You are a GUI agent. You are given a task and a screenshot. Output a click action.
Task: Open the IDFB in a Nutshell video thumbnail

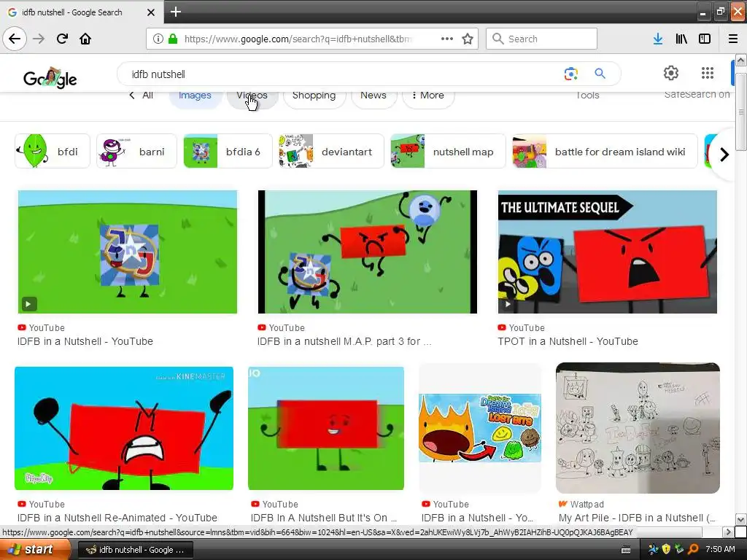point(127,252)
